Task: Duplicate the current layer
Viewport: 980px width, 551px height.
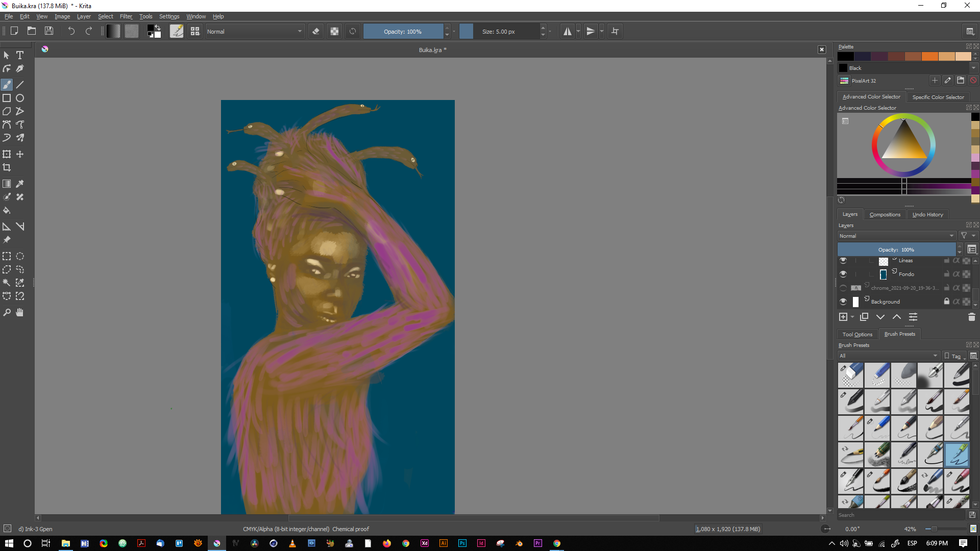Action: tap(864, 317)
